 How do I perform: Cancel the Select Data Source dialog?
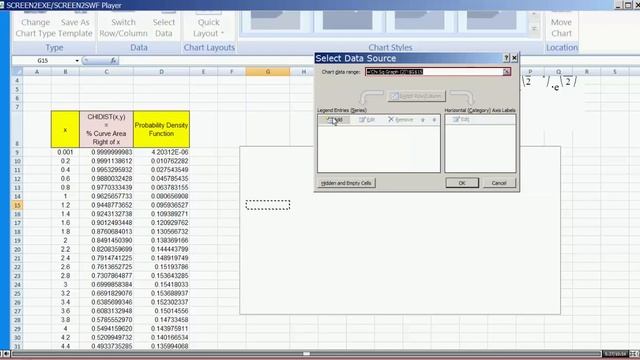click(x=499, y=183)
